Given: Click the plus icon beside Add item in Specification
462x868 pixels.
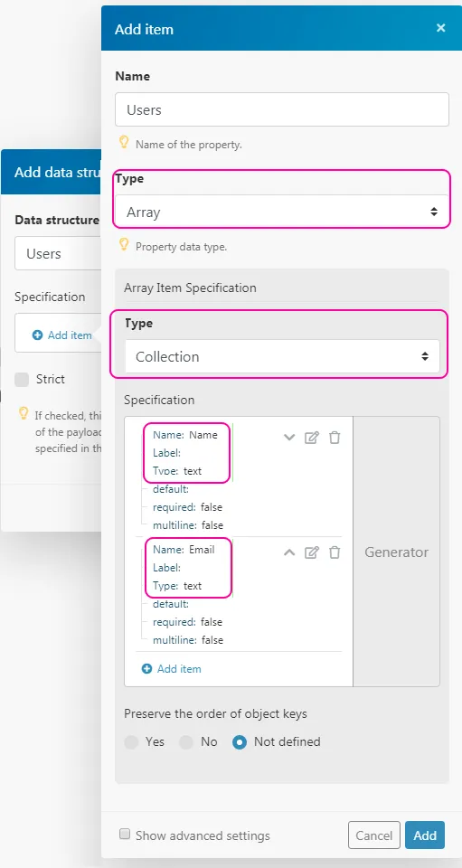Looking at the screenshot, I should 146,669.
